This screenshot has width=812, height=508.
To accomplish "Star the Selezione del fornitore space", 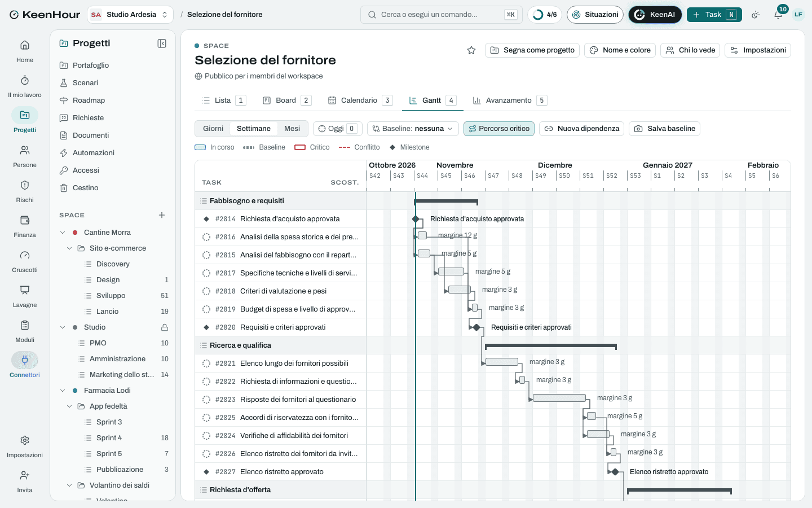I will [x=471, y=50].
